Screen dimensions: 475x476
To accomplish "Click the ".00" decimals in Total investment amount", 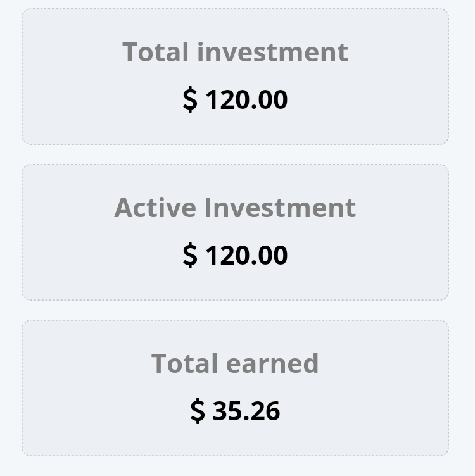I will click(270, 100).
